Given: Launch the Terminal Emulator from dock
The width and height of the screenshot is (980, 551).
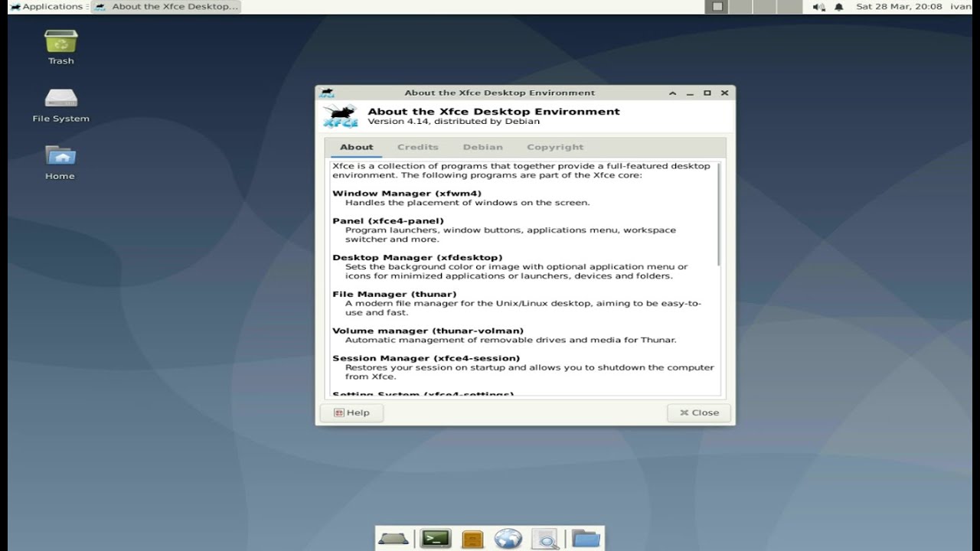Looking at the screenshot, I should coord(436,539).
